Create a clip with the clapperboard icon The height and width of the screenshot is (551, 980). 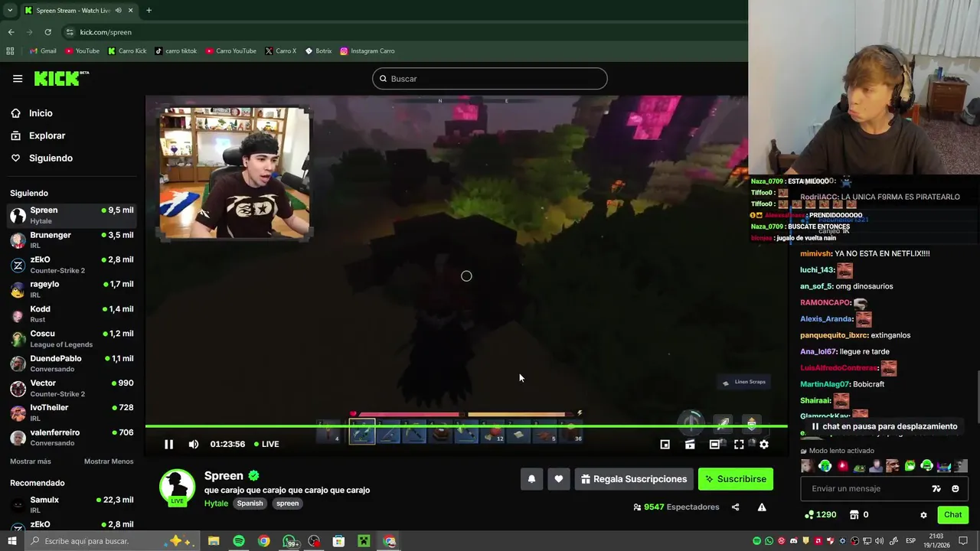point(690,444)
